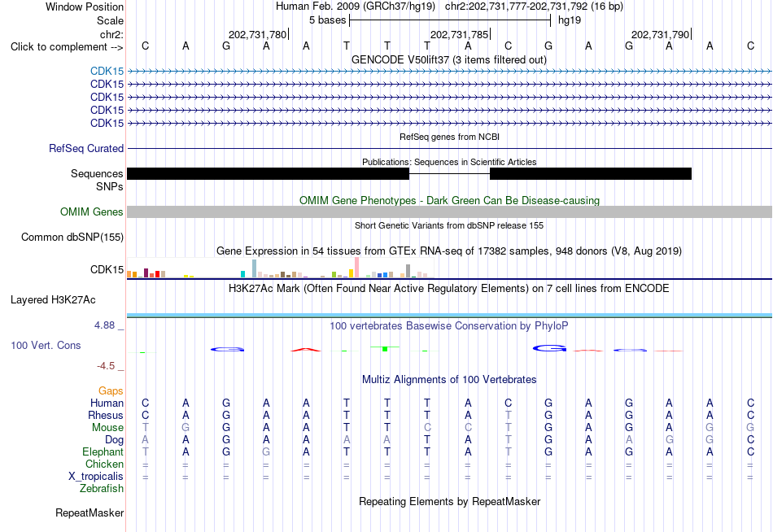Click the 100 Vert. Cons label
Image resolution: width=773 pixels, height=532 pixels.
tap(46, 346)
